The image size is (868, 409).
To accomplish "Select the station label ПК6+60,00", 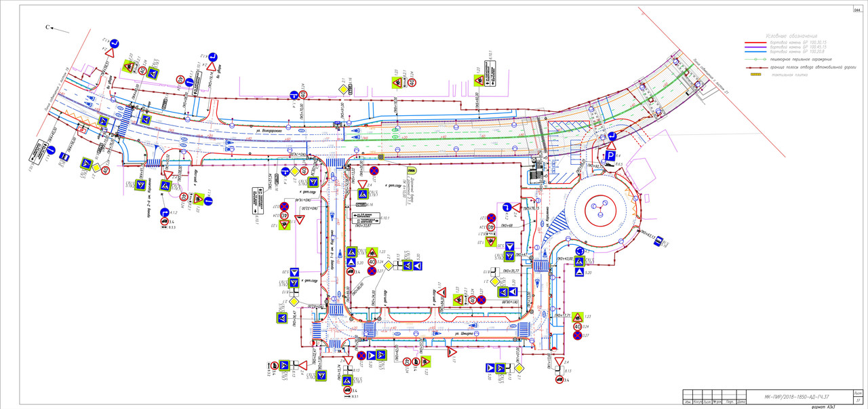I will (477, 102).
